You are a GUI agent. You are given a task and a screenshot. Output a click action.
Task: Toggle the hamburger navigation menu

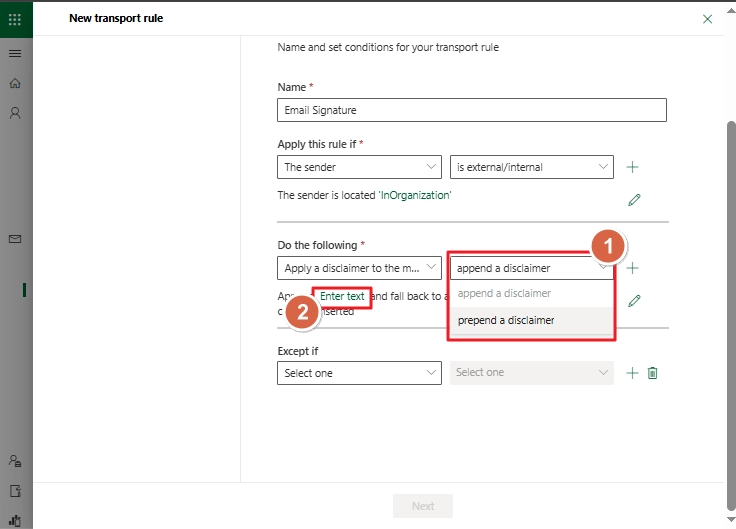tap(15, 54)
